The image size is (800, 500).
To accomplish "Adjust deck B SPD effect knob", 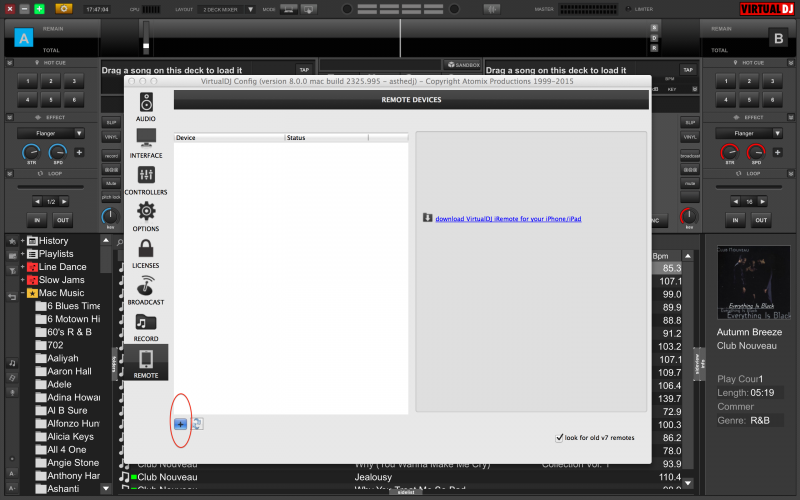I will click(x=756, y=153).
